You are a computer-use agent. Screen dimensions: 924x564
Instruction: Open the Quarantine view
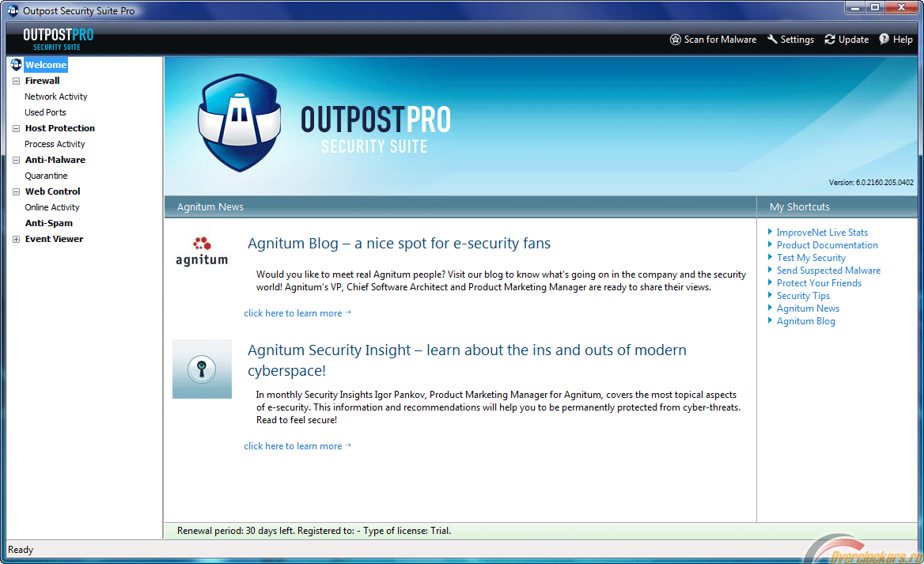(x=46, y=176)
